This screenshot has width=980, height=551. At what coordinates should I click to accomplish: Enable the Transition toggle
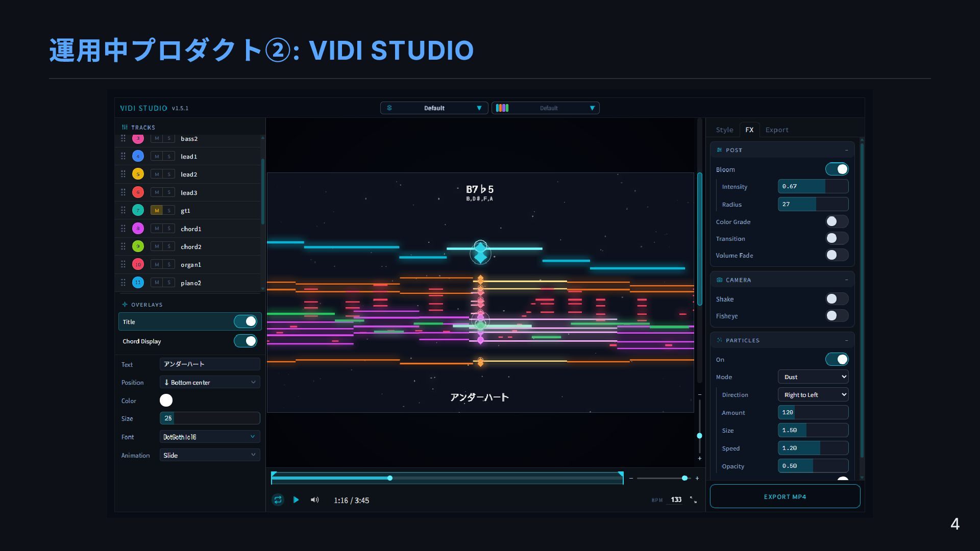(837, 238)
